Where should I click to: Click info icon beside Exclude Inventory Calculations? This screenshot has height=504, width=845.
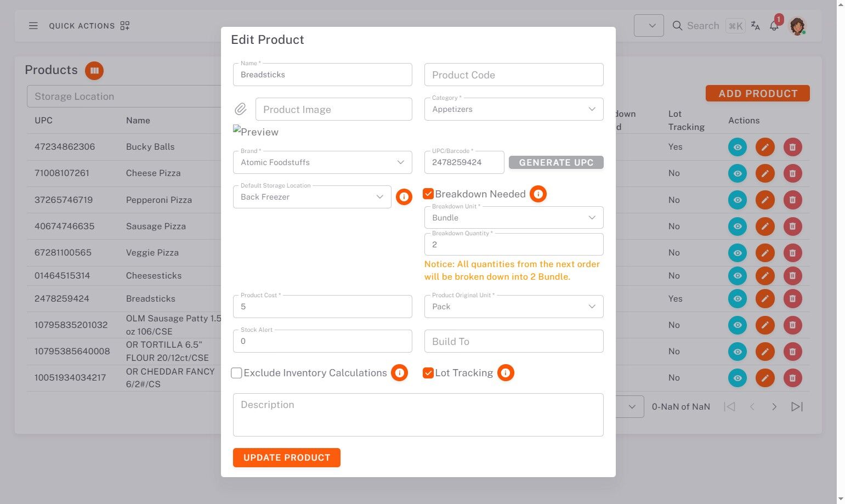pyautogui.click(x=400, y=373)
